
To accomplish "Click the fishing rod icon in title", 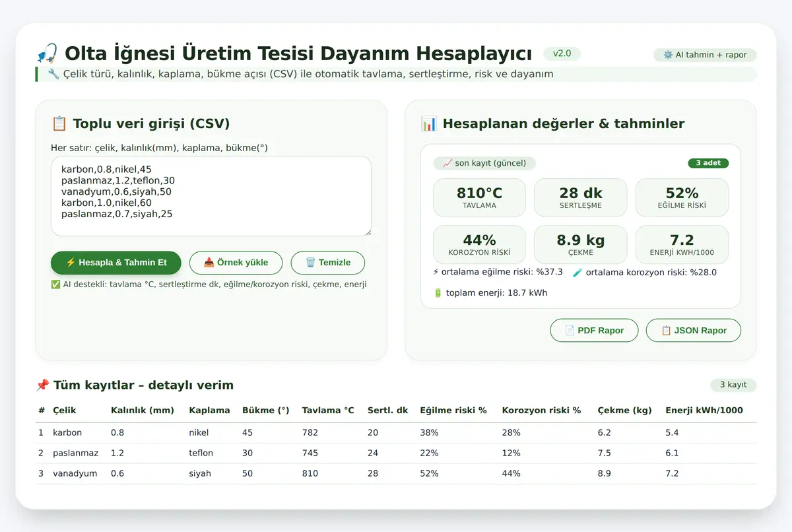I will (48, 53).
